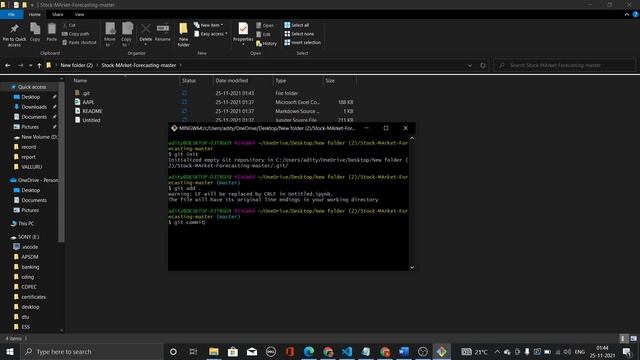
Task: Open the Move to ribbon button
Action: coord(110,34)
